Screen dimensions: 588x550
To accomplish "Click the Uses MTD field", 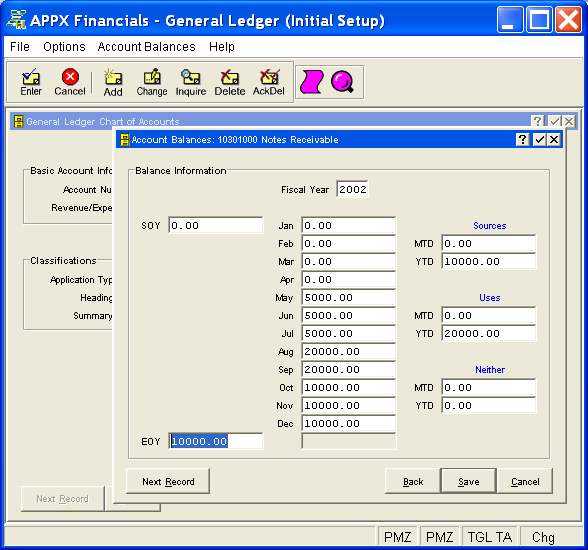I will (x=489, y=315).
